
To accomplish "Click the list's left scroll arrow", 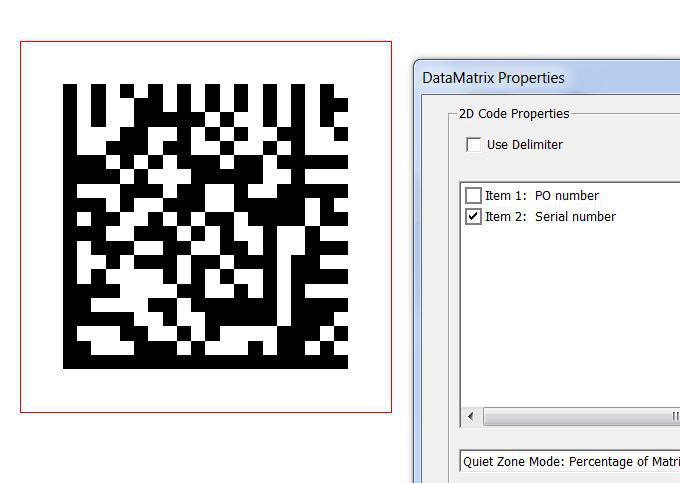I will click(x=471, y=416).
